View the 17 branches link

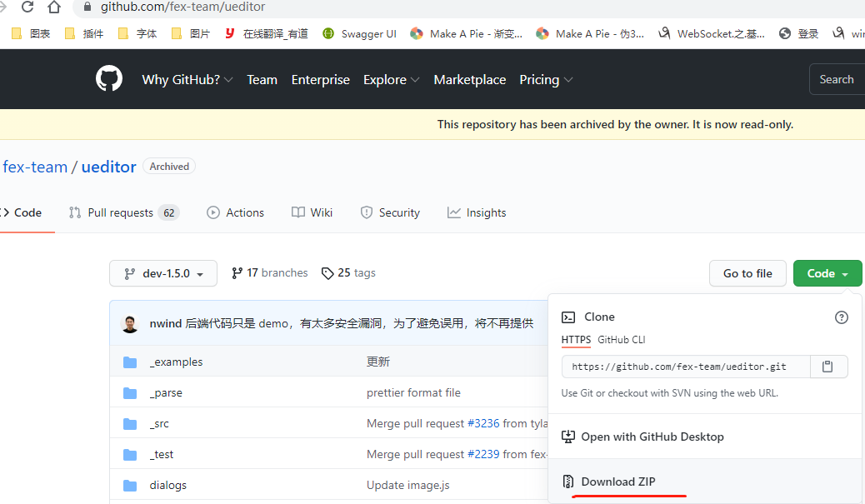pos(270,273)
